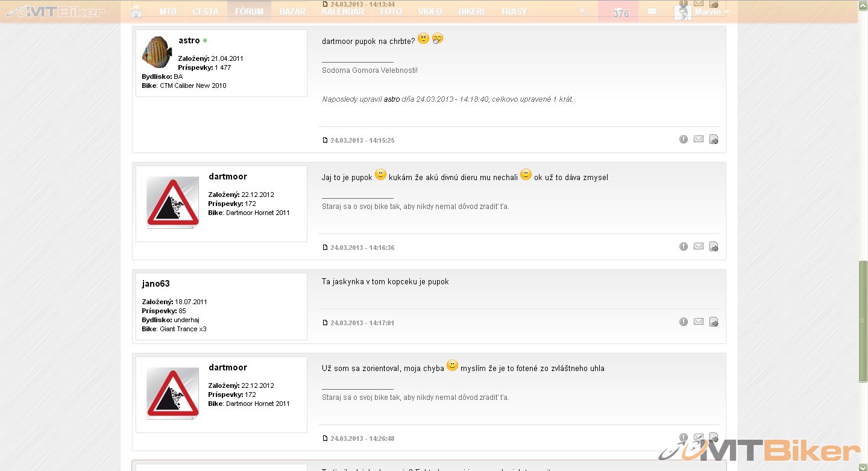Screen dimensions: 868x471
Task: Click the MTBiker logo in the header
Action: 54,11
